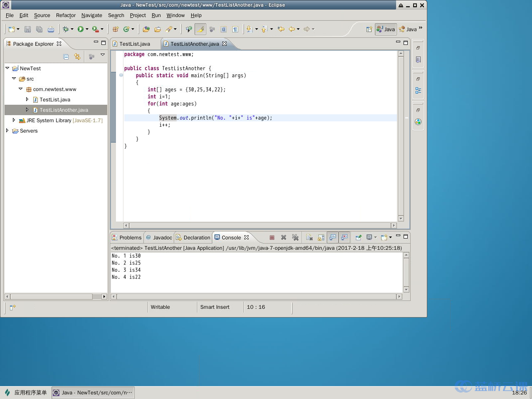The image size is (532, 399).
Task: Click the Save All toolbar icon
Action: (39, 29)
